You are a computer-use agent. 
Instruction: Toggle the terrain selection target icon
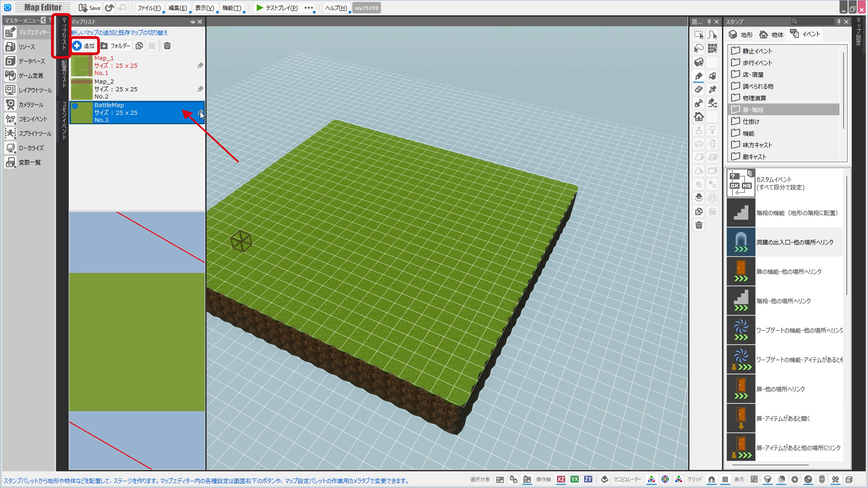500,479
